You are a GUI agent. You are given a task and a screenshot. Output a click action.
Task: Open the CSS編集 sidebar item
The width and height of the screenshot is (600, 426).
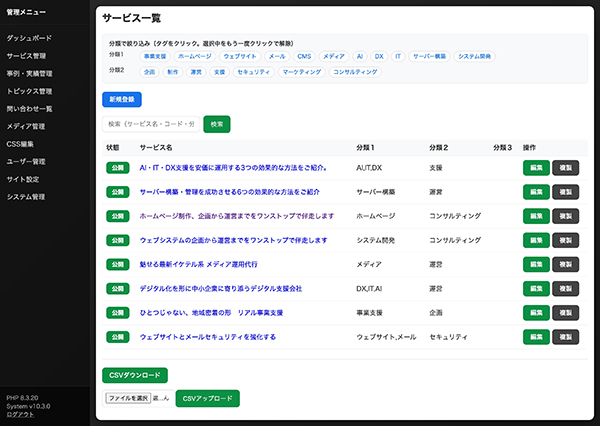point(20,144)
